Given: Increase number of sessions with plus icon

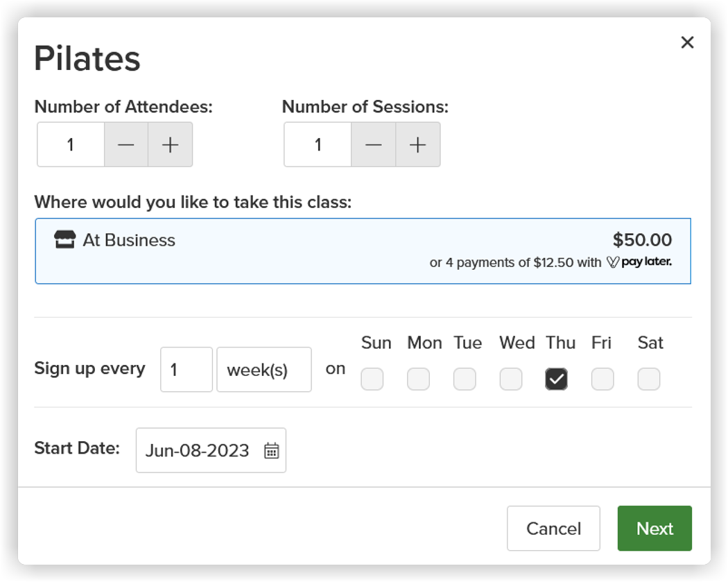Looking at the screenshot, I should coord(418,144).
